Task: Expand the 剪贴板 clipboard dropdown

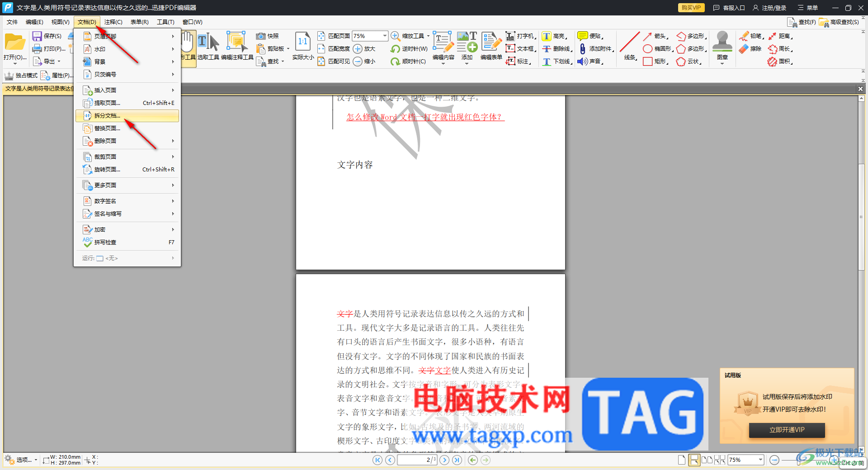Action: point(288,49)
